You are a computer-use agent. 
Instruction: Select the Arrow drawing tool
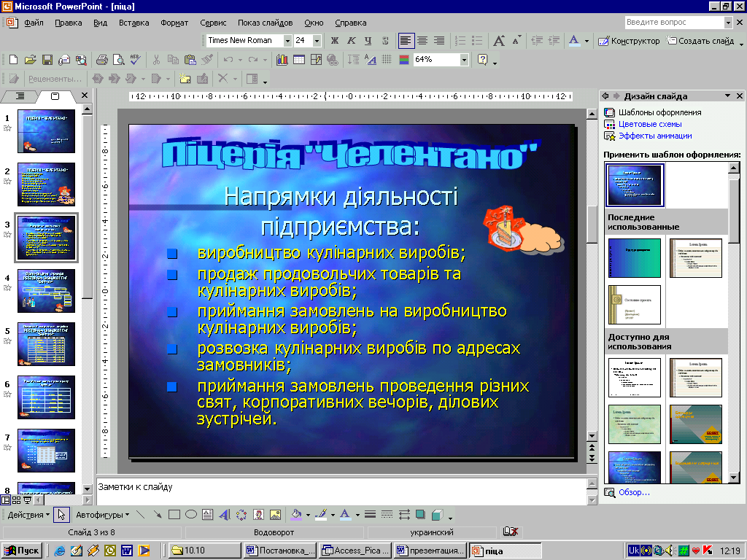[158, 515]
